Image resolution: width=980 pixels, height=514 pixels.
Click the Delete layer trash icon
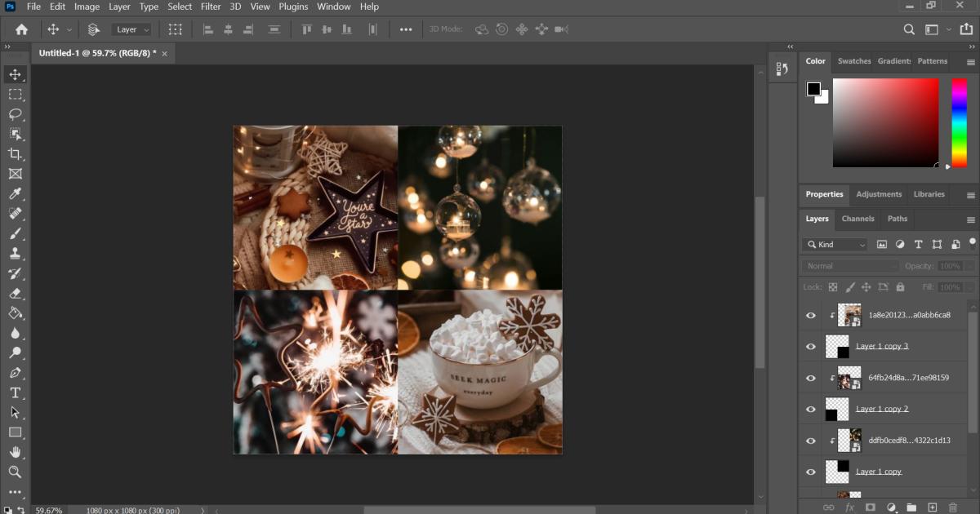click(953, 507)
